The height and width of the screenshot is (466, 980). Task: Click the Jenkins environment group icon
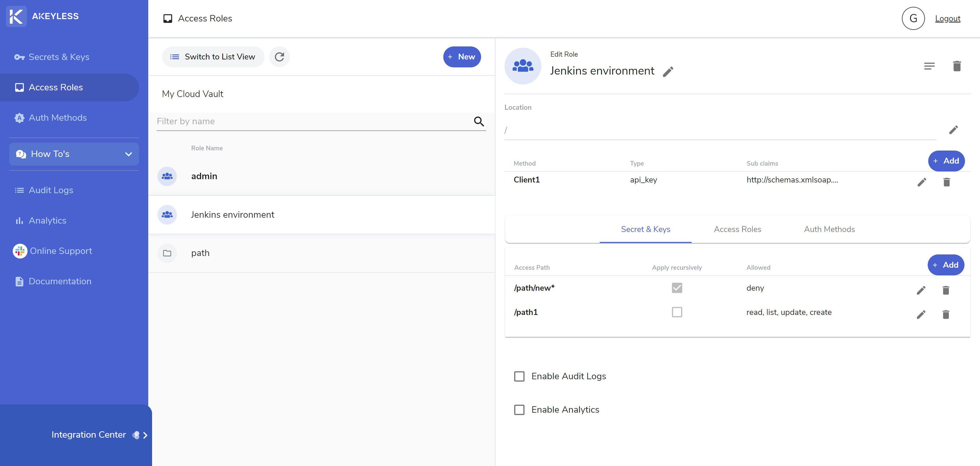167,215
